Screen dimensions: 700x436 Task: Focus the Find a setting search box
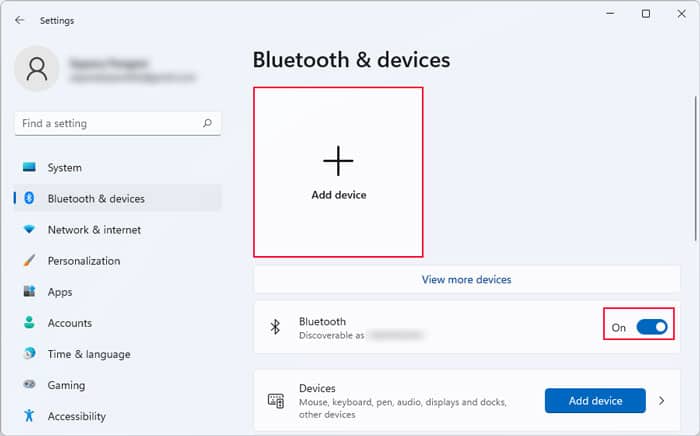point(118,123)
